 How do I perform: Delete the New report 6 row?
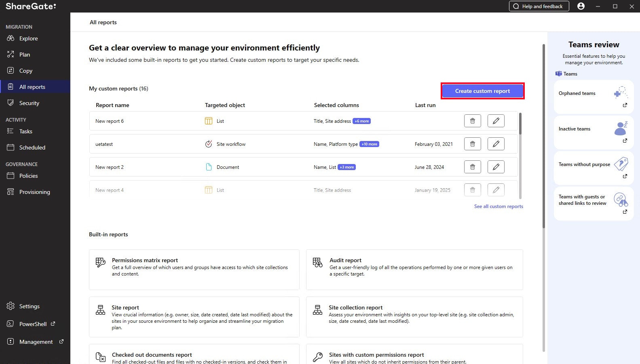[472, 121]
